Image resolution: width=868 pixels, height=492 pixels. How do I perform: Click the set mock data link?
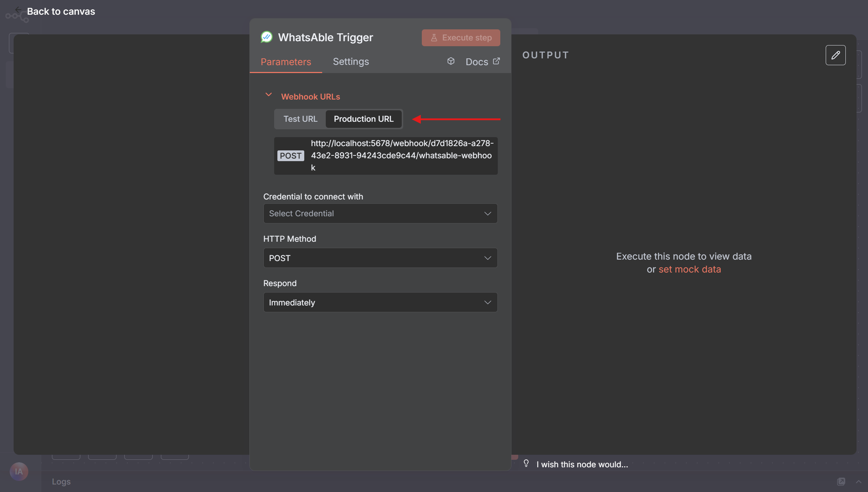689,269
